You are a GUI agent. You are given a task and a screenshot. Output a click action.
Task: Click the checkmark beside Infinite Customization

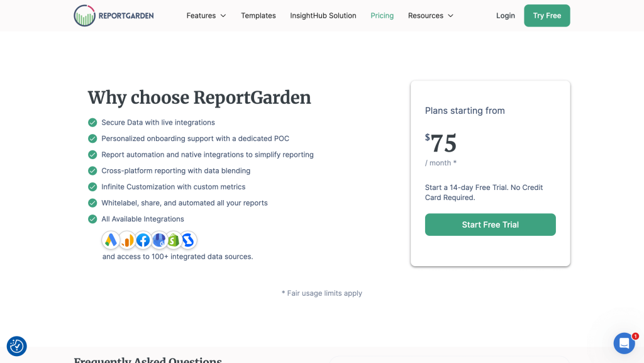(x=92, y=186)
